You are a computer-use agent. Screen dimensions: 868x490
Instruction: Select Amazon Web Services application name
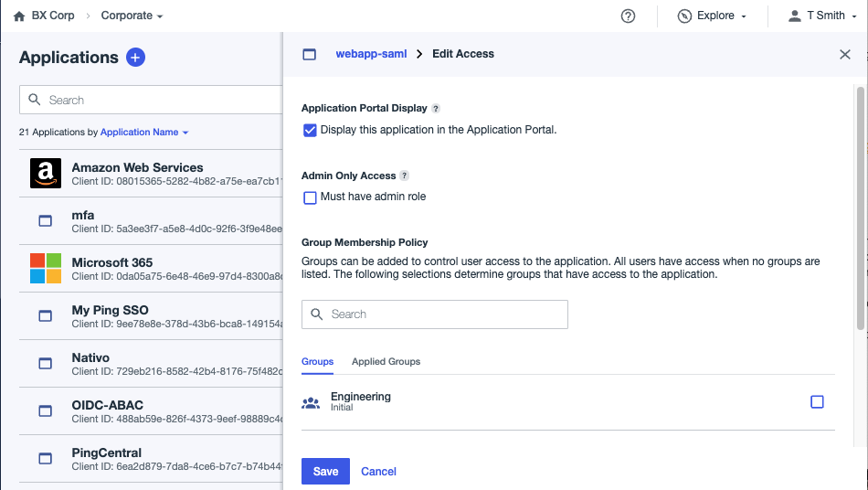[x=137, y=167]
